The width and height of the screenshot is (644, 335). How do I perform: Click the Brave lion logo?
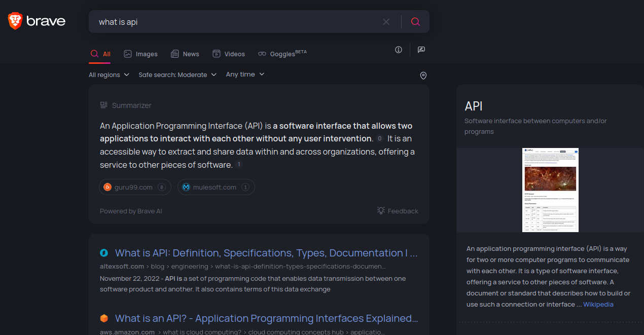15,21
